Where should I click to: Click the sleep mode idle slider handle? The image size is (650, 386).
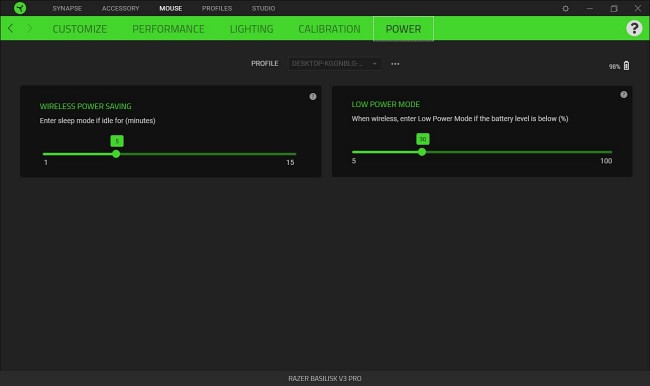point(116,154)
